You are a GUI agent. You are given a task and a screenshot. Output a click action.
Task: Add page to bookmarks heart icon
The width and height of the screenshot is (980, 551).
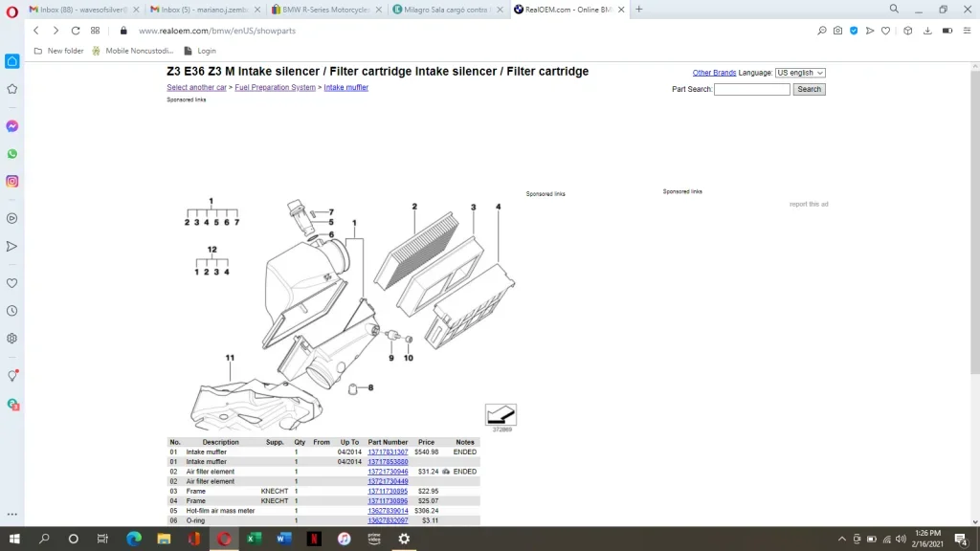click(x=885, y=31)
